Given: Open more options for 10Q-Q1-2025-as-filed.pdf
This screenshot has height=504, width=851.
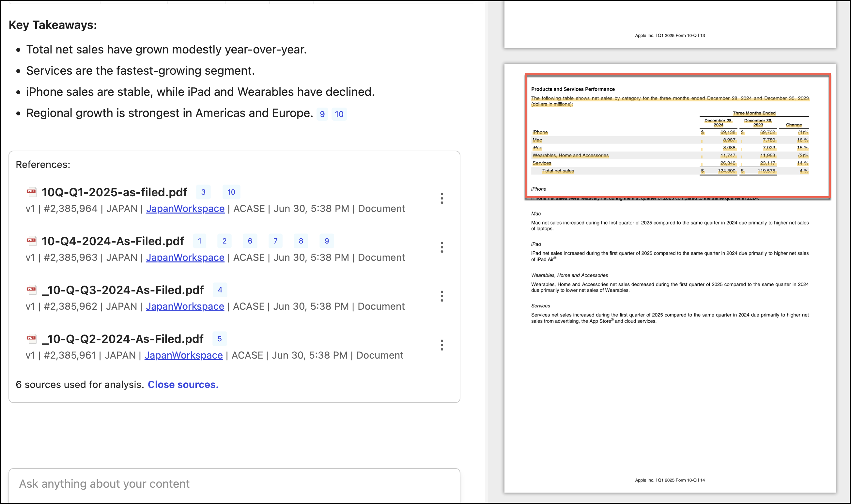Looking at the screenshot, I should point(441,198).
